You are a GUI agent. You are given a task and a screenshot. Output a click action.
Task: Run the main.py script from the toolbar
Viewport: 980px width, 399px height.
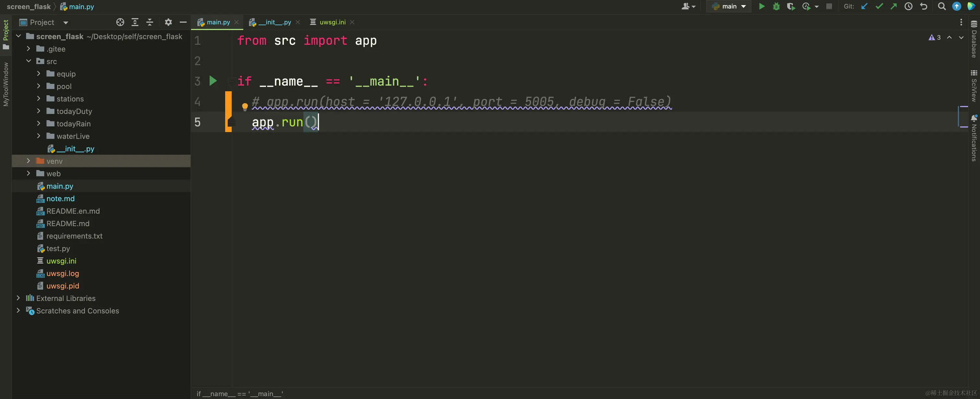tap(762, 6)
